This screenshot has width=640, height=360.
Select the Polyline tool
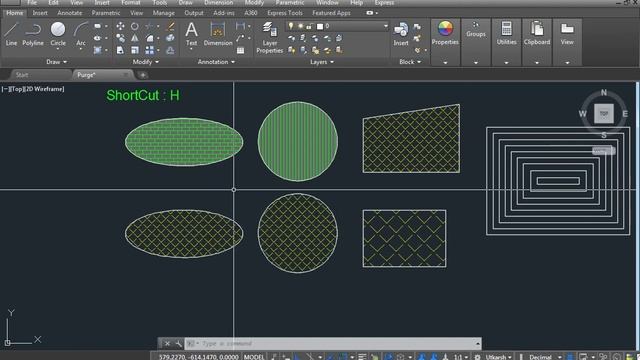click(33, 34)
